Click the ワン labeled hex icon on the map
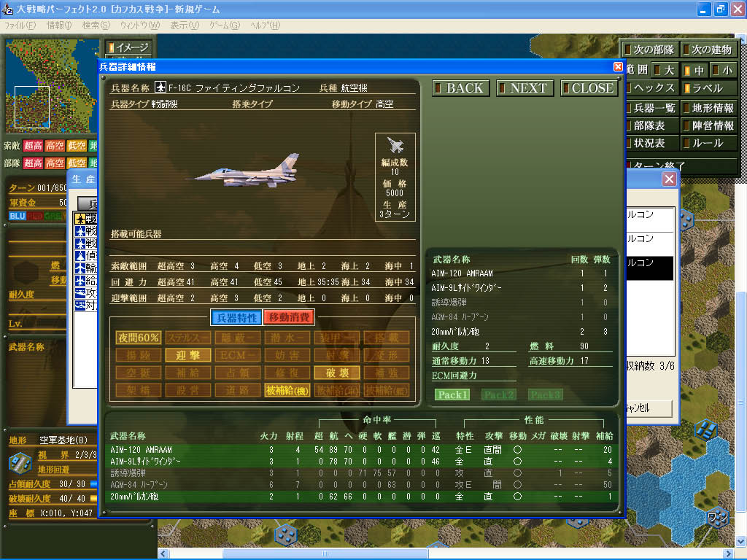Screen dimensions: 747x560 pyautogui.click(x=716, y=517)
